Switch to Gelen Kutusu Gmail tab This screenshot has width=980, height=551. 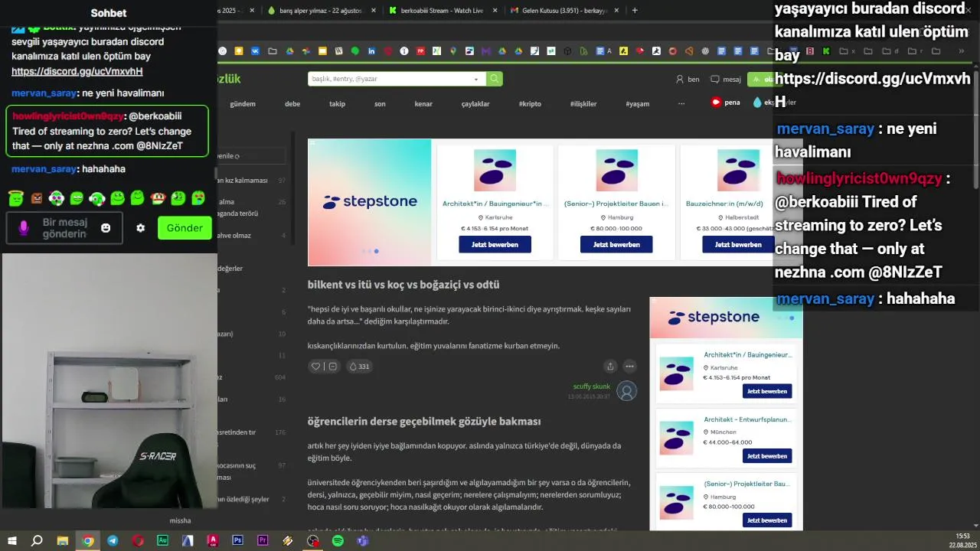(x=564, y=11)
